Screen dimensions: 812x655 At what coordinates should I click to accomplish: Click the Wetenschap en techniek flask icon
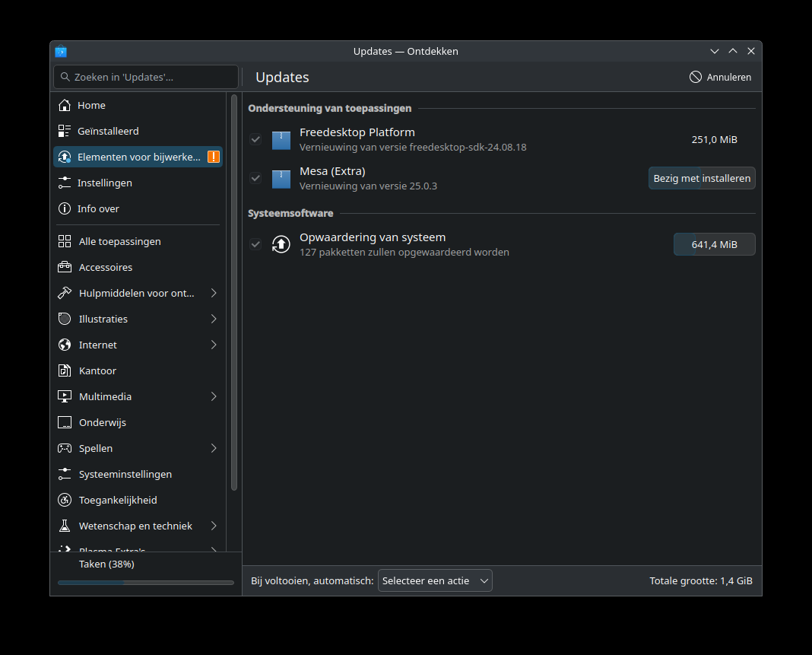[64, 526]
